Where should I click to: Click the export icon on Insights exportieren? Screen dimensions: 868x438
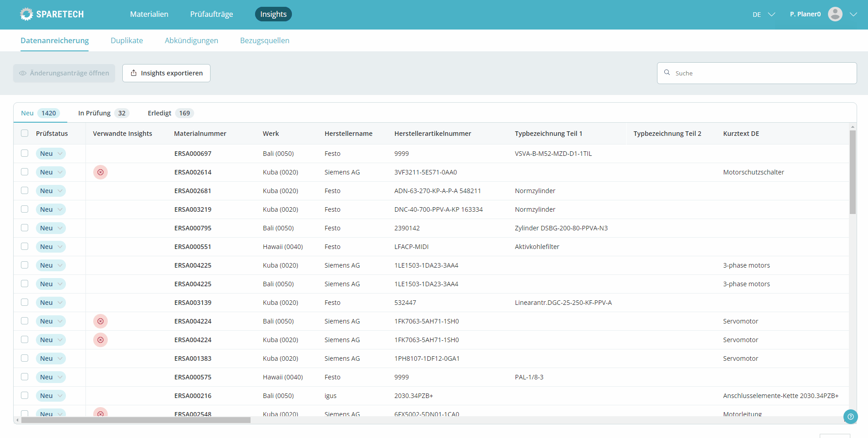(x=134, y=73)
